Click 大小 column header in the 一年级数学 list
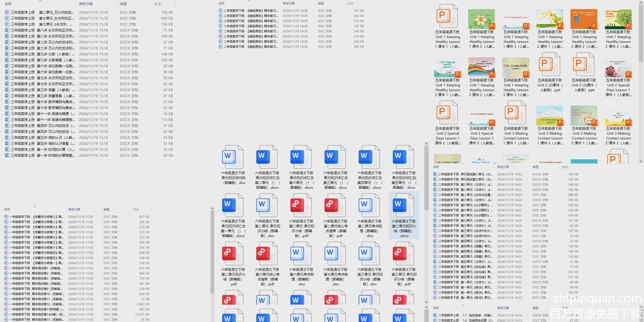The width and height of the screenshot is (644, 322). [136, 209]
